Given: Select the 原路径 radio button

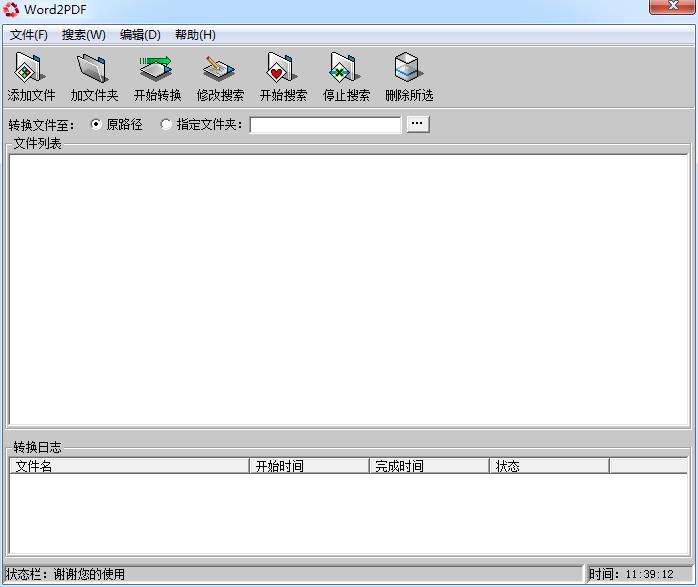Looking at the screenshot, I should [97, 125].
